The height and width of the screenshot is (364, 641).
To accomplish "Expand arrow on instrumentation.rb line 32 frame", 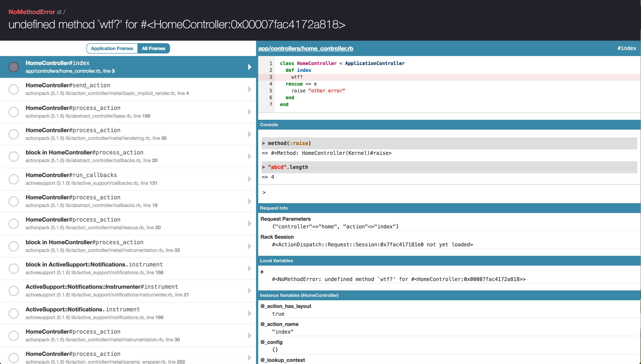I will coord(249,246).
